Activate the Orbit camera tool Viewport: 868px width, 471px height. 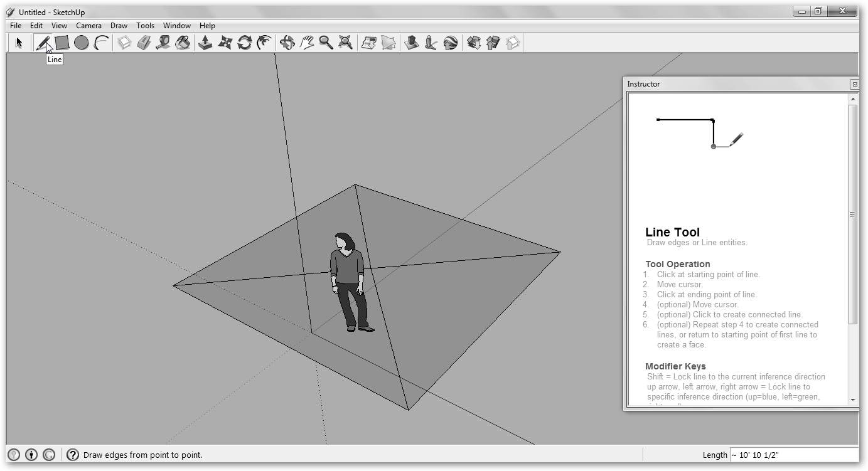(x=287, y=43)
